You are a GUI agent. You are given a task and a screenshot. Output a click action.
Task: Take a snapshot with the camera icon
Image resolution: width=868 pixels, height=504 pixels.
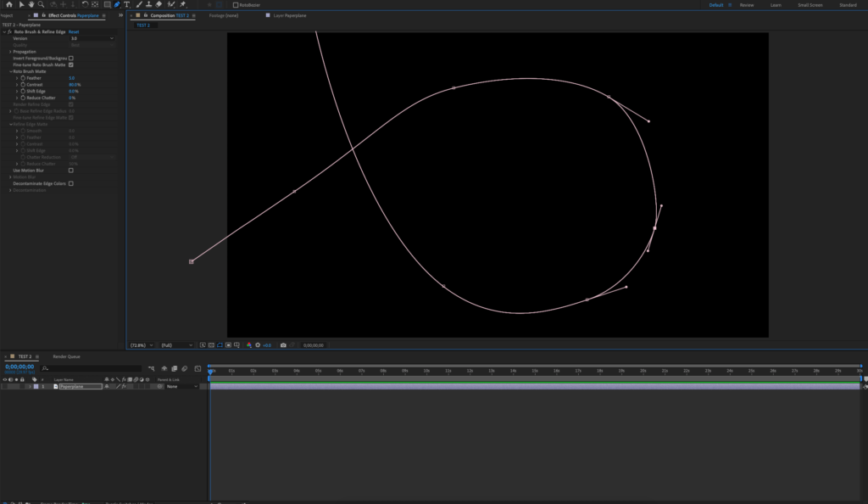[x=283, y=345]
